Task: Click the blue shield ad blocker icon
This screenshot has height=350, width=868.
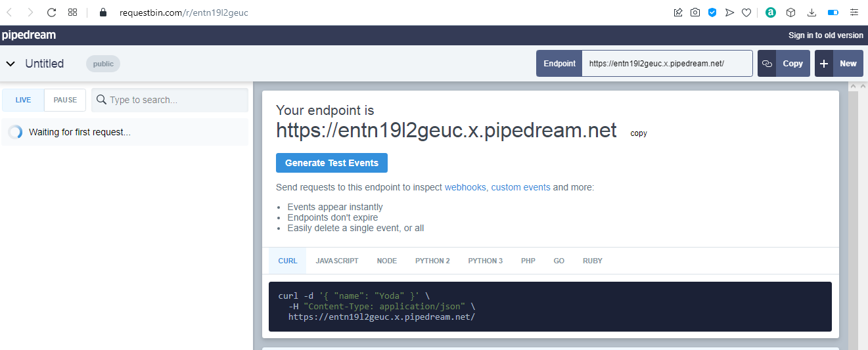Action: tap(712, 12)
